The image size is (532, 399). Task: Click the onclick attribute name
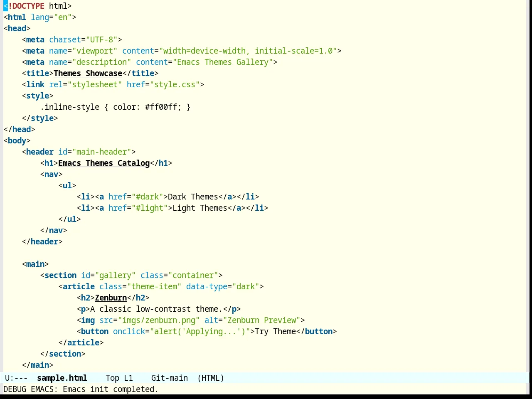click(129, 331)
